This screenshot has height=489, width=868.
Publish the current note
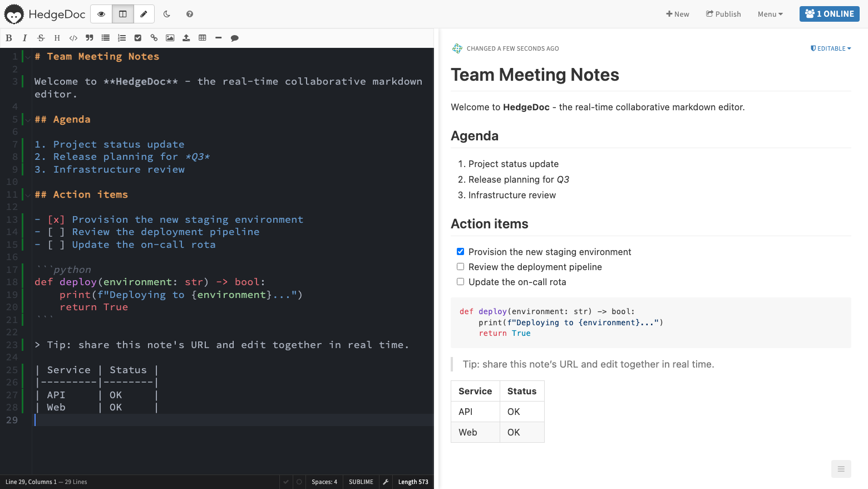[723, 14]
